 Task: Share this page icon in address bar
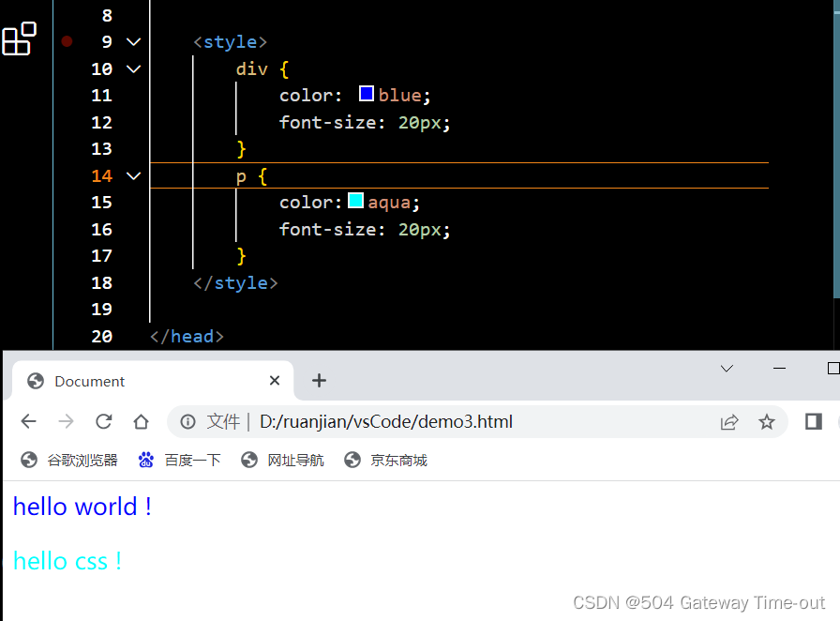coord(729,422)
